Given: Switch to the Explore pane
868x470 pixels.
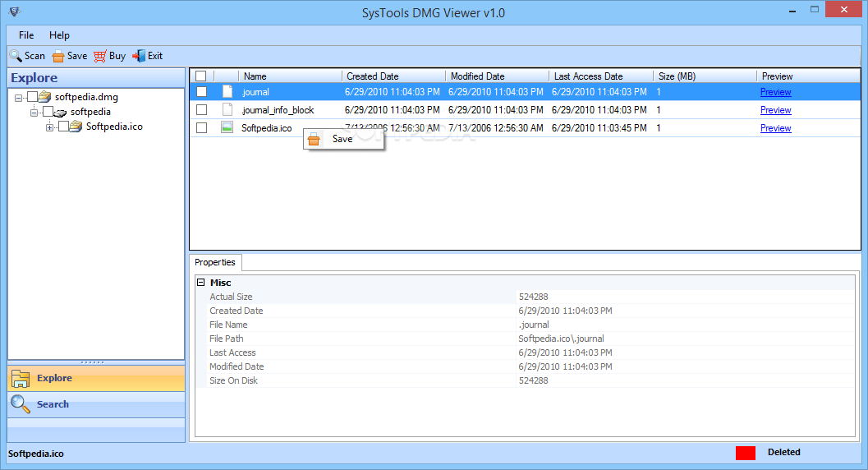Looking at the screenshot, I should pos(96,378).
